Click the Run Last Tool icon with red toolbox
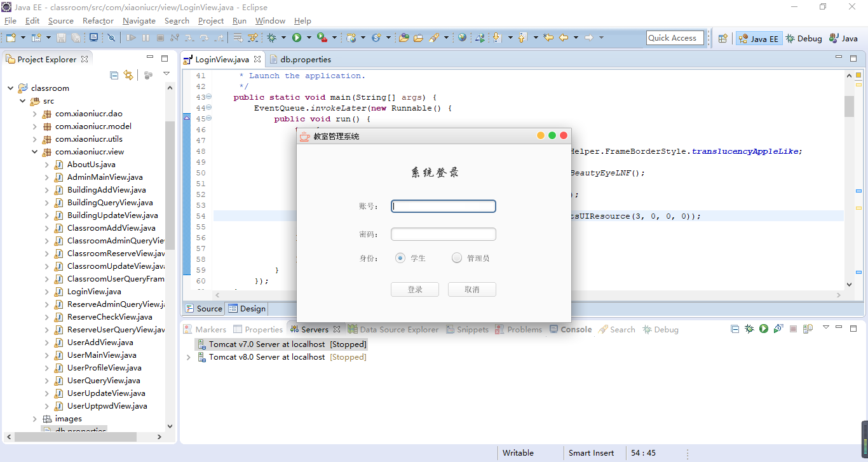 point(322,38)
